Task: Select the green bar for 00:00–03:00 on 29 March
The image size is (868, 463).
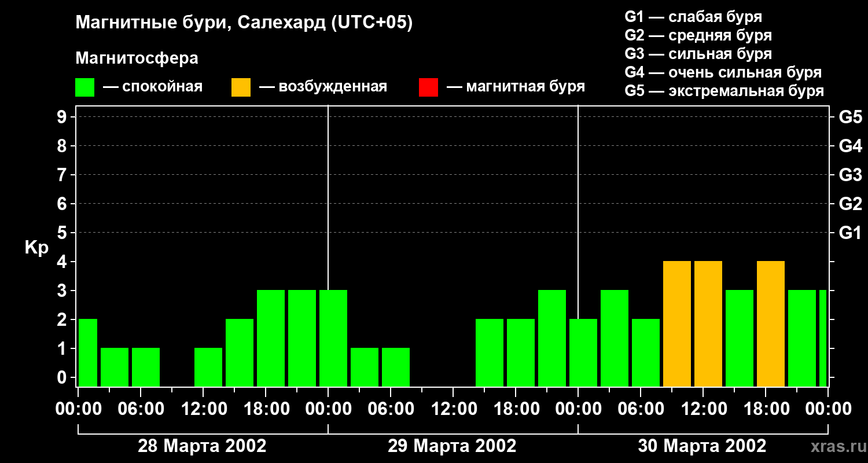Action: (x=333, y=339)
